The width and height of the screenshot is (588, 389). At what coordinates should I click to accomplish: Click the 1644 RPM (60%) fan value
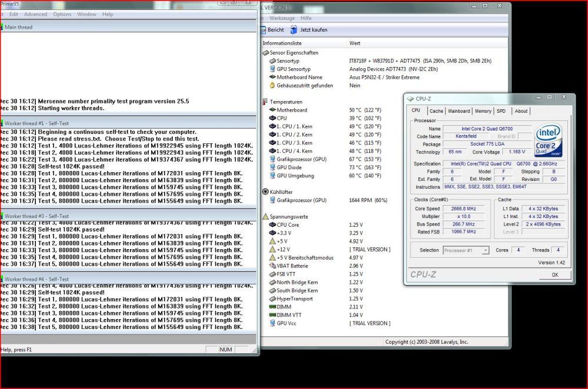368,200
